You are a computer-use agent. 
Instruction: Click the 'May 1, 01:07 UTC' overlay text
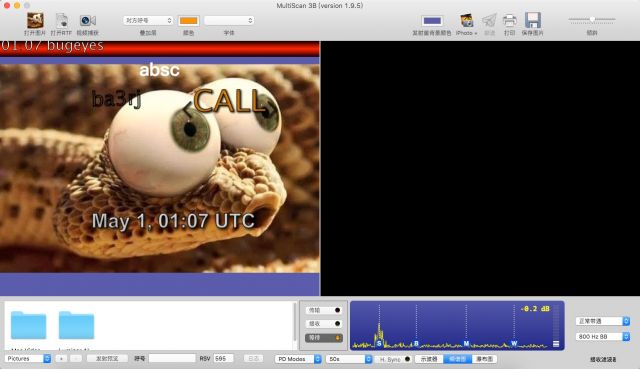tap(173, 221)
